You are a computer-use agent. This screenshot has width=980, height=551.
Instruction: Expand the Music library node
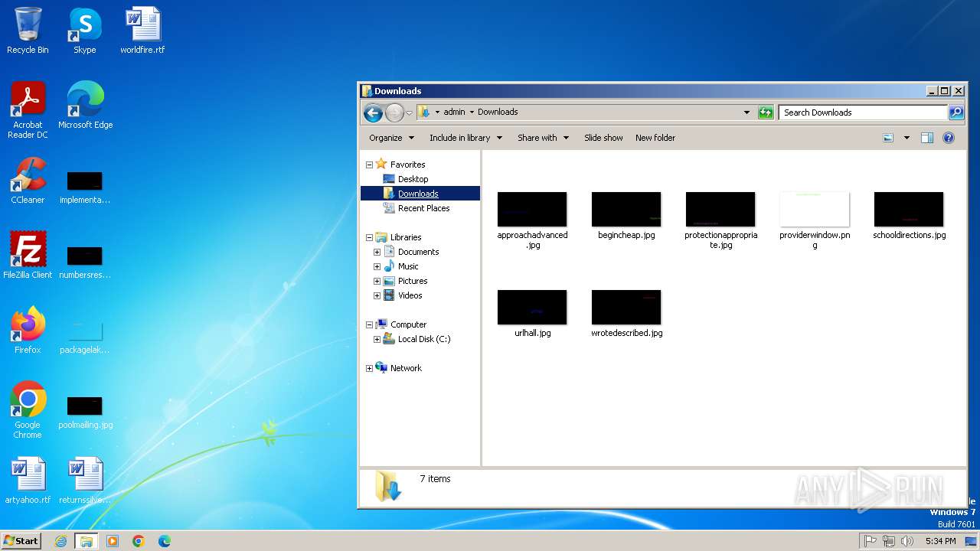[x=377, y=266]
